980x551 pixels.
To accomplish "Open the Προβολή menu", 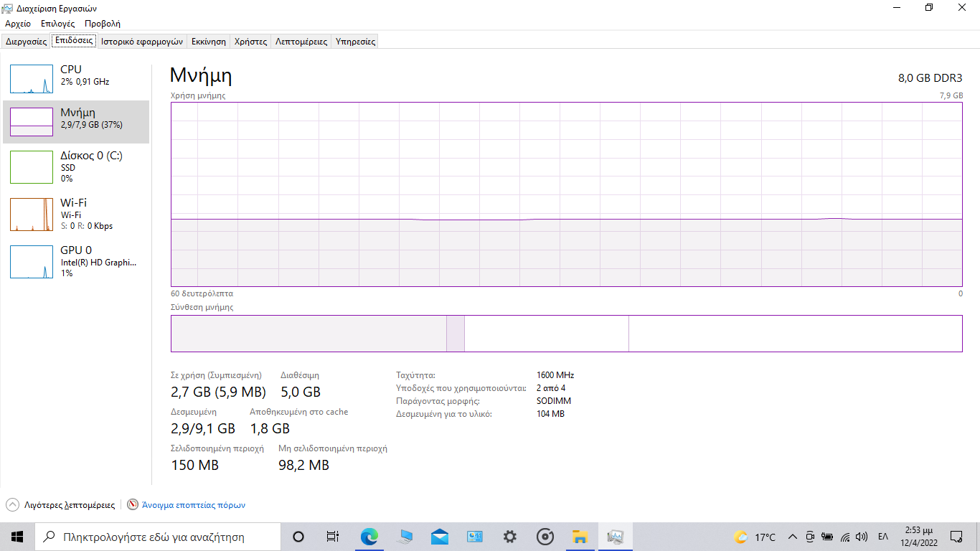I will 103,24.
